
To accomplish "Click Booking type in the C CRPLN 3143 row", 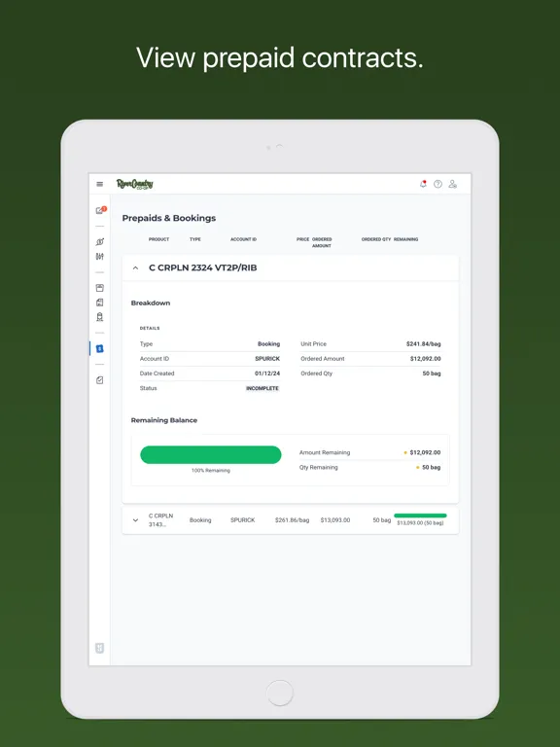I will coord(200,520).
